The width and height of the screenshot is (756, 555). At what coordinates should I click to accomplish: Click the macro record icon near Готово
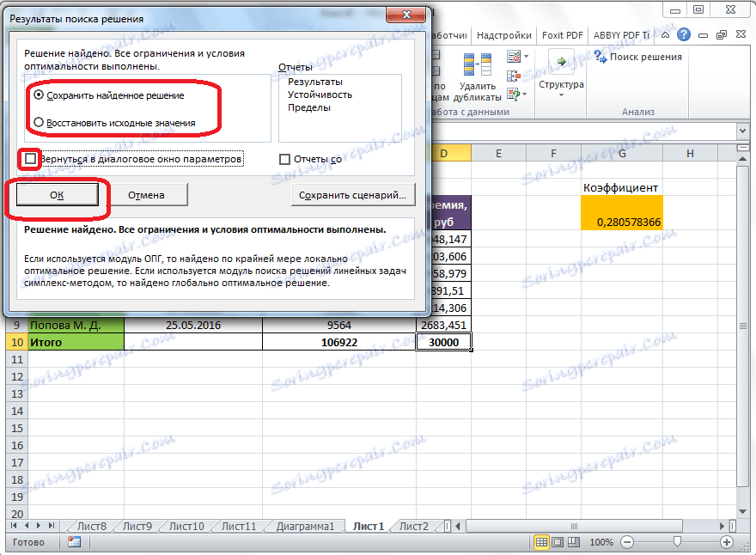pyautogui.click(x=76, y=541)
